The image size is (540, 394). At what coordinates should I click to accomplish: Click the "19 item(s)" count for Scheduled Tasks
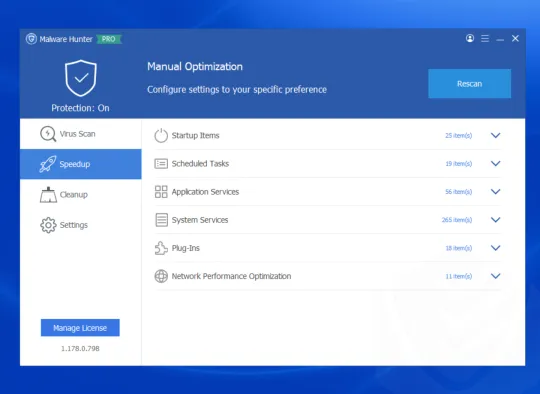click(459, 164)
